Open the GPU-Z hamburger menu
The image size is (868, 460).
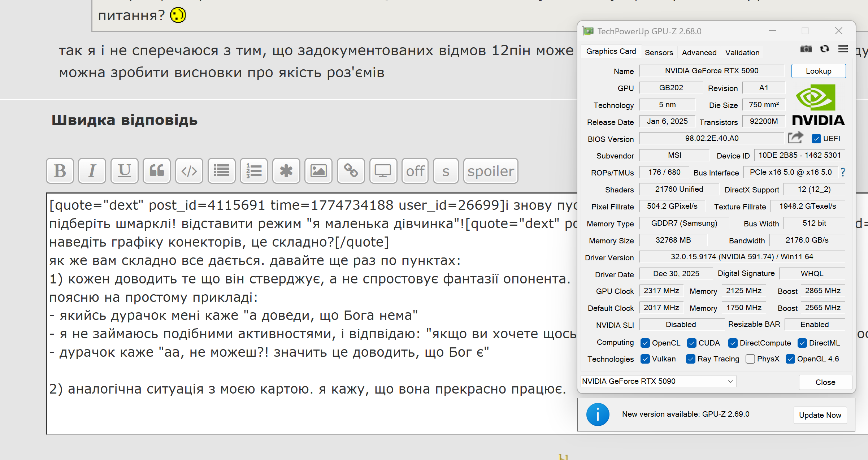(x=843, y=49)
